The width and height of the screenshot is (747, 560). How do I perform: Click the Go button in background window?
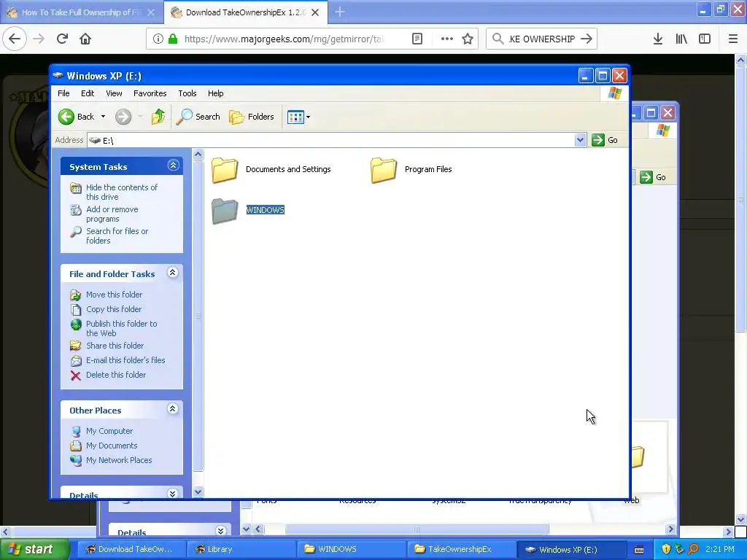653,177
